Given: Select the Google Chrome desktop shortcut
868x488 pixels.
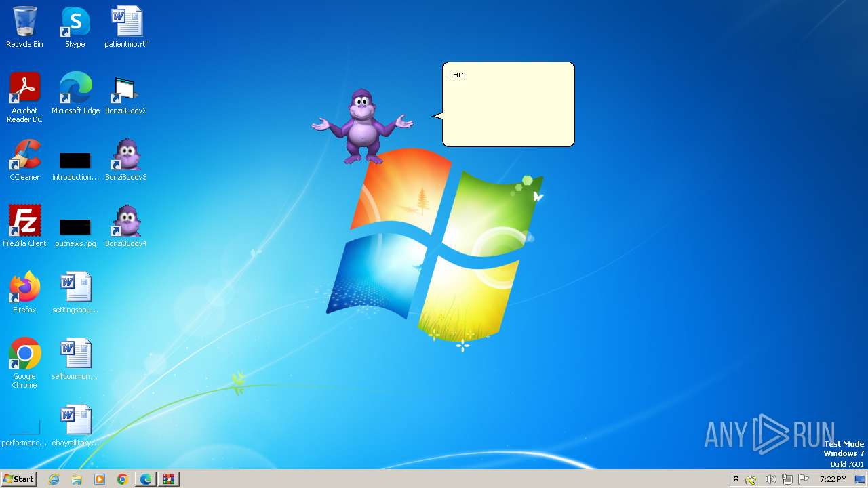Looking at the screenshot, I should (x=24, y=363).
